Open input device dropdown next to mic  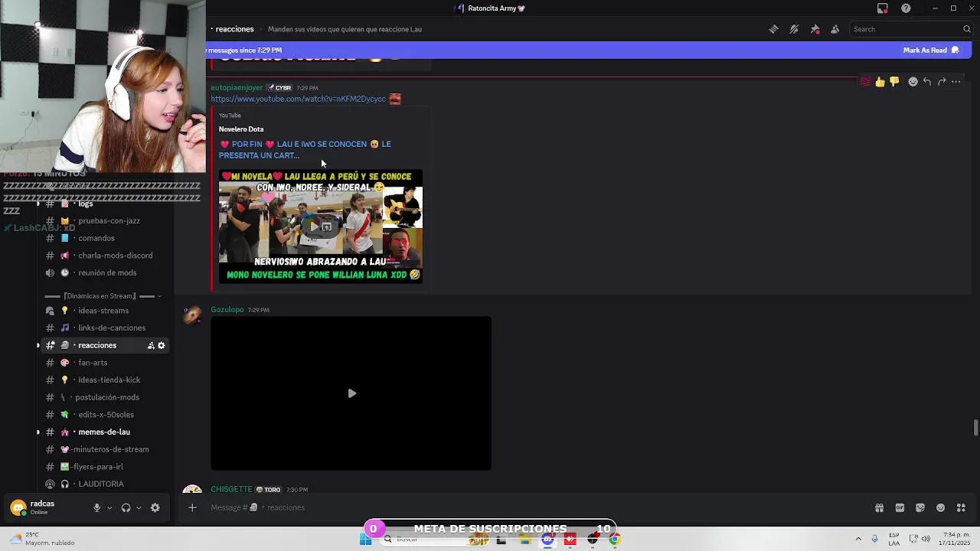pyautogui.click(x=109, y=507)
